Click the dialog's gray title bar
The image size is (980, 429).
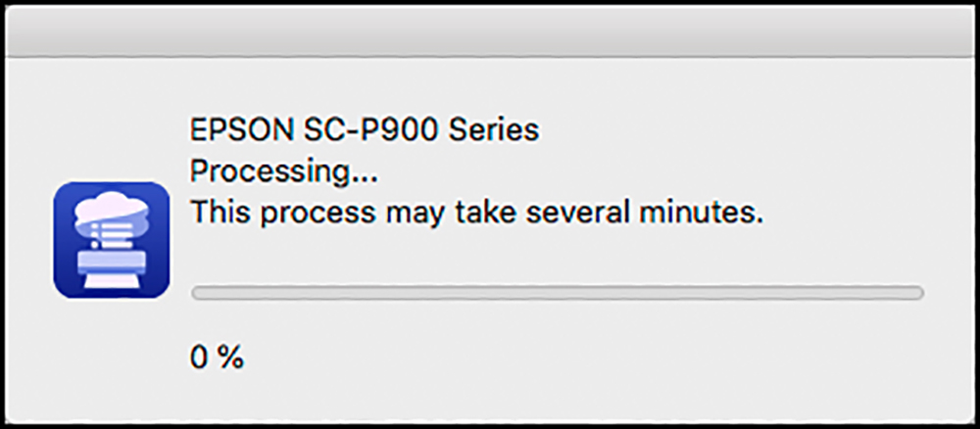[490, 31]
